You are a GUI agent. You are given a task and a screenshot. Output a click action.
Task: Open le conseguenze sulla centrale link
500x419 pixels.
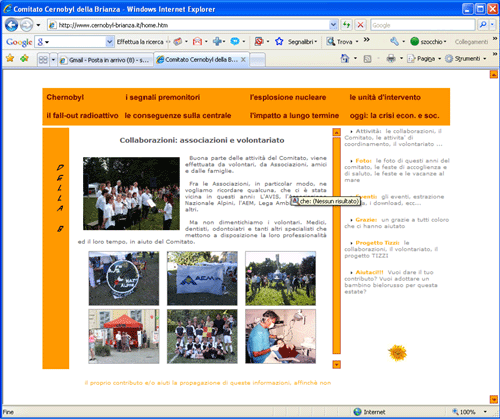178,116
